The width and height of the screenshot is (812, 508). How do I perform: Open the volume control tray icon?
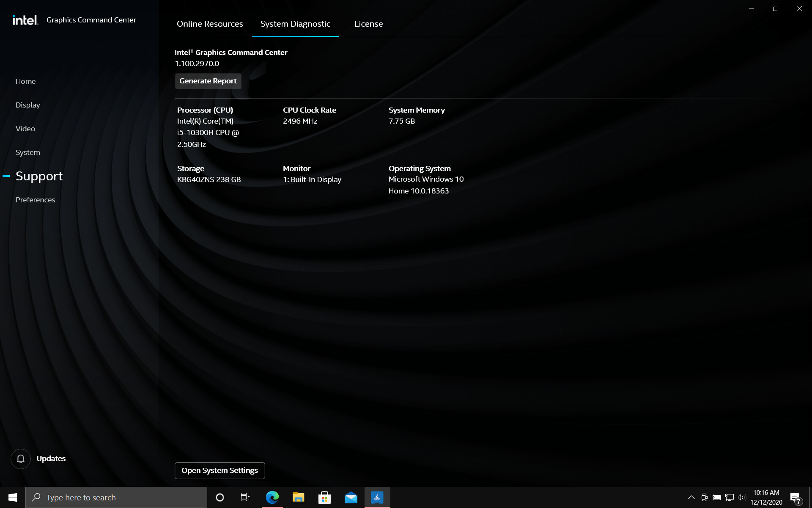742,497
